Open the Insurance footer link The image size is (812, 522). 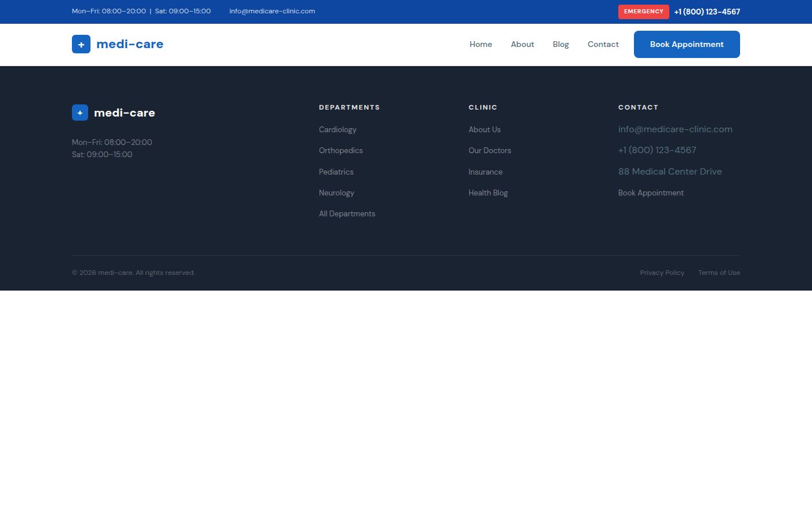(485, 172)
